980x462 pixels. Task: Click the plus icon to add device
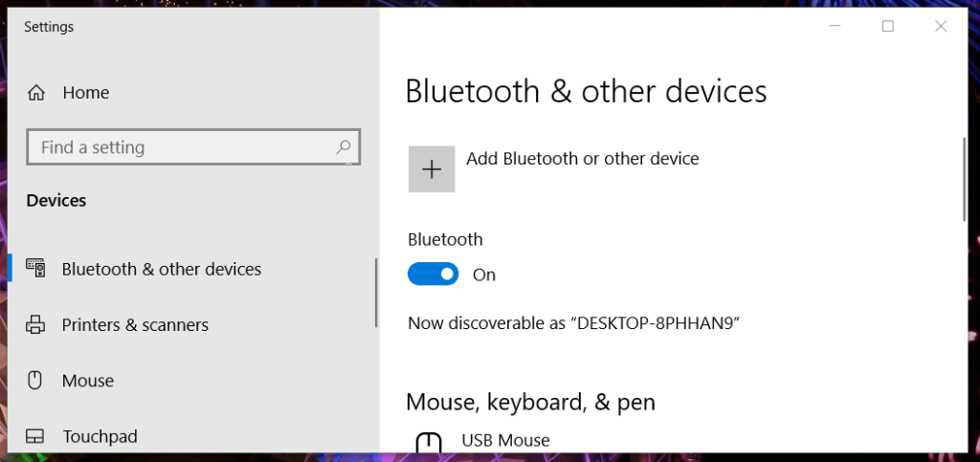coord(432,169)
